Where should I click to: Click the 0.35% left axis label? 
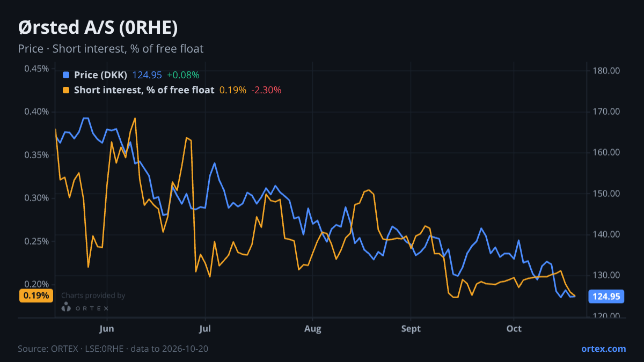click(36, 155)
